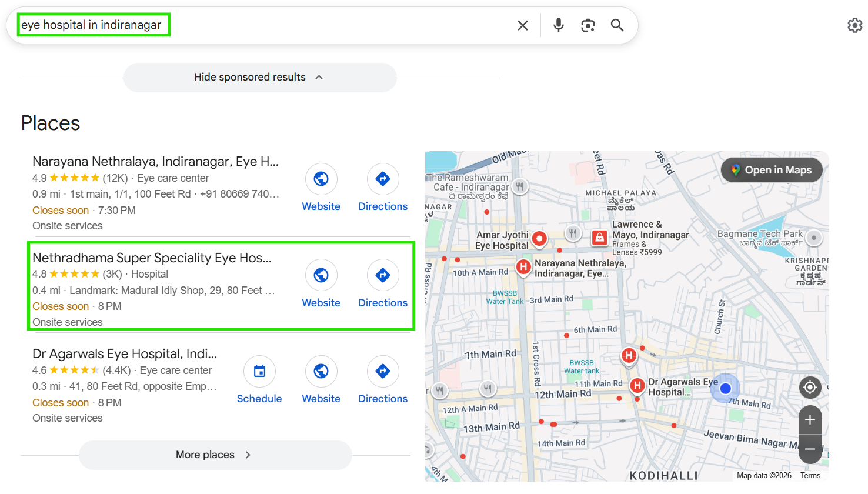Collapse the Hide sponsored results expander
This screenshot has width=868, height=494.
[259, 78]
